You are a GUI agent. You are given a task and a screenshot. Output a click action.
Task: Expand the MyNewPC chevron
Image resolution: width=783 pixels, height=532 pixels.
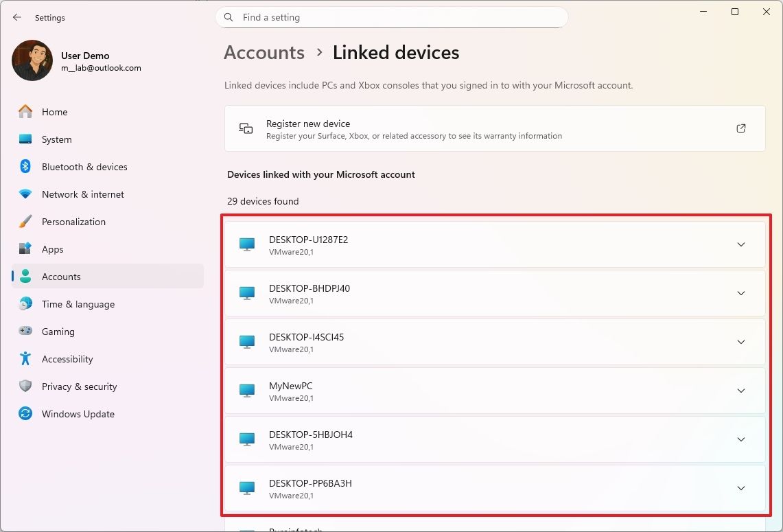740,391
